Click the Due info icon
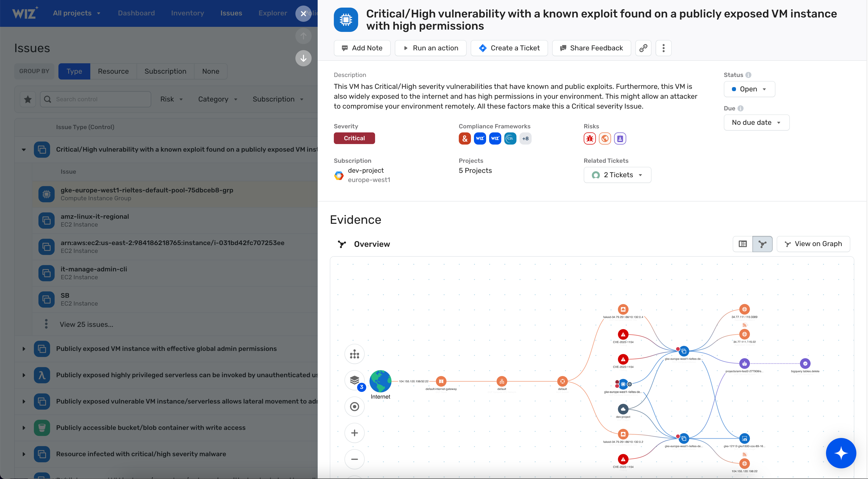The image size is (868, 479). (740, 108)
